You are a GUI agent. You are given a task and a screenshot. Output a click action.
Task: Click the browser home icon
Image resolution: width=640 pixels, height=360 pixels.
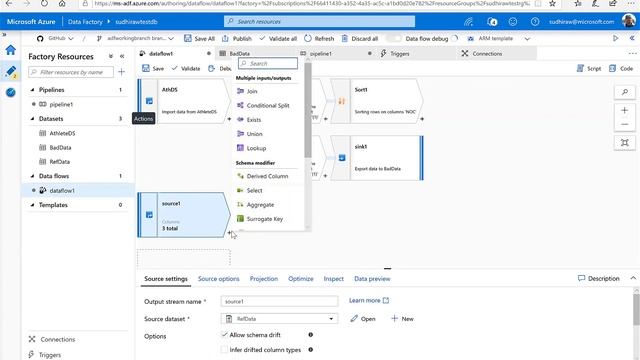(x=62, y=4)
